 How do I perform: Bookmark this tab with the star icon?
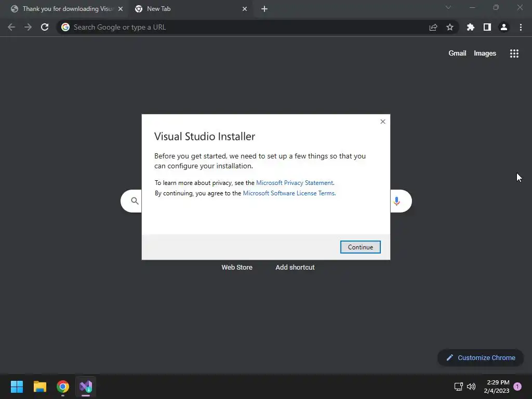[450, 27]
